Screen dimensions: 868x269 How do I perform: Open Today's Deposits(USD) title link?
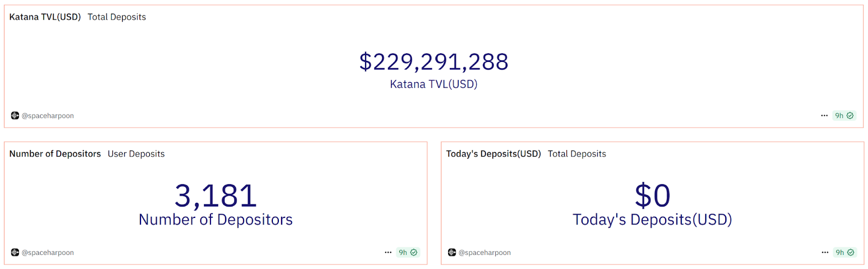pyautogui.click(x=493, y=154)
